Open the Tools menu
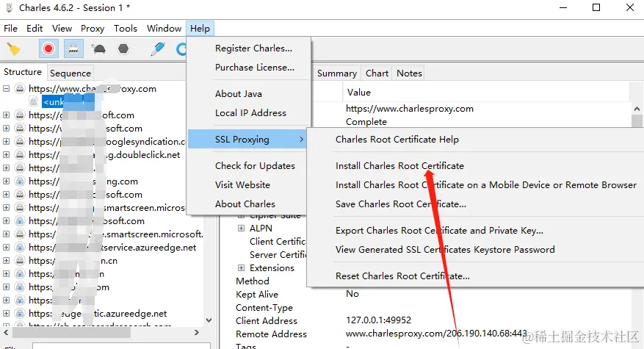This screenshot has width=644, height=349. [126, 29]
